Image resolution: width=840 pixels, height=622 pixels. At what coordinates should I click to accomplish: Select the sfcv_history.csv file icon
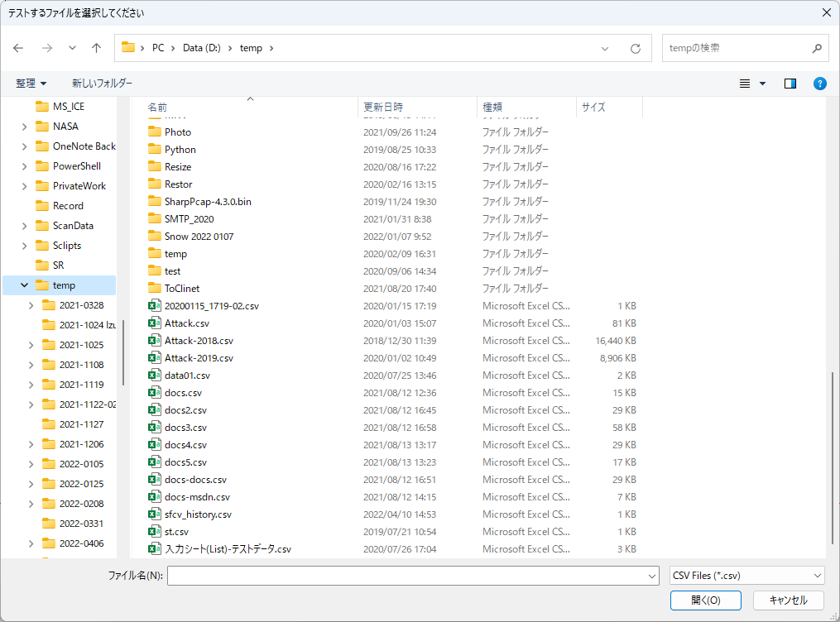click(154, 514)
